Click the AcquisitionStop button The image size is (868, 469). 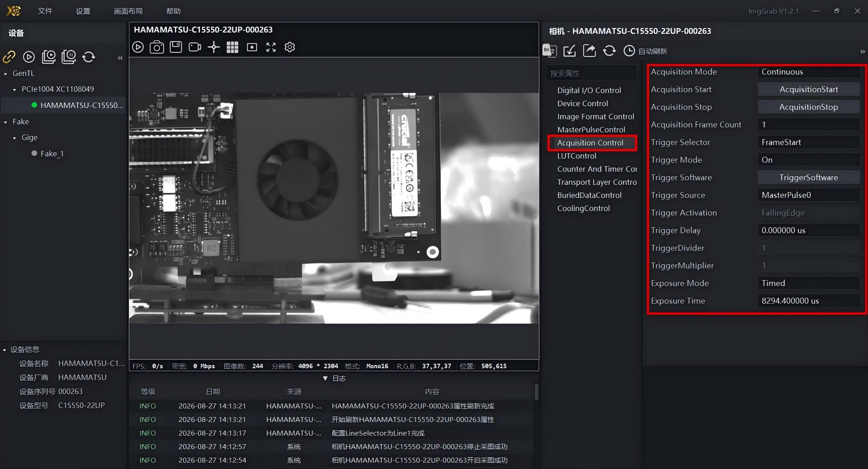pos(809,107)
